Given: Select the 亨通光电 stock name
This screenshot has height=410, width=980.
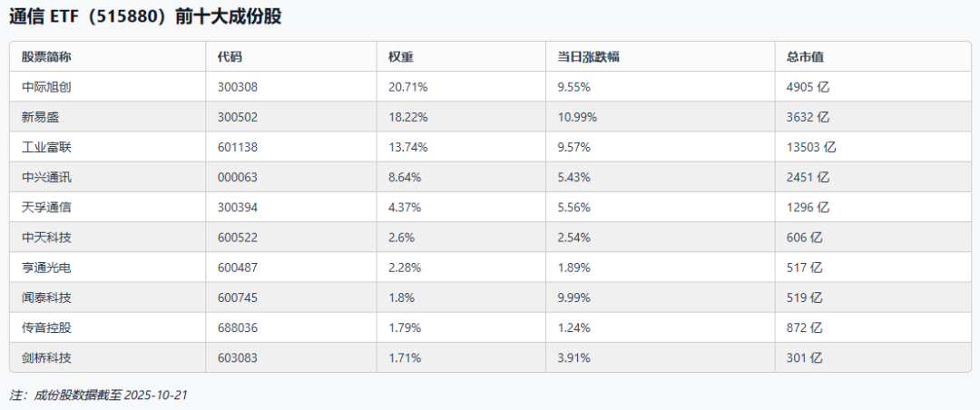Looking at the screenshot, I should click(46, 268).
